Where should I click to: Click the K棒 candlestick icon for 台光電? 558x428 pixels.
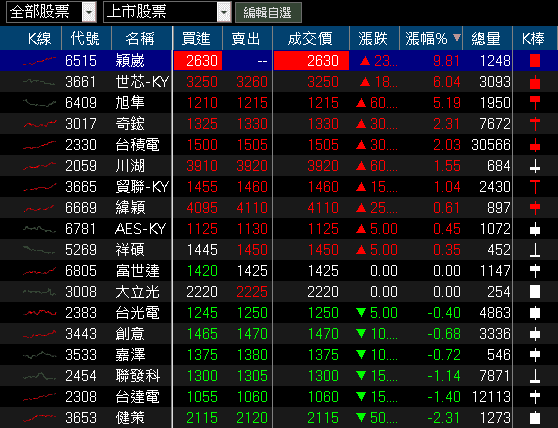(x=535, y=313)
